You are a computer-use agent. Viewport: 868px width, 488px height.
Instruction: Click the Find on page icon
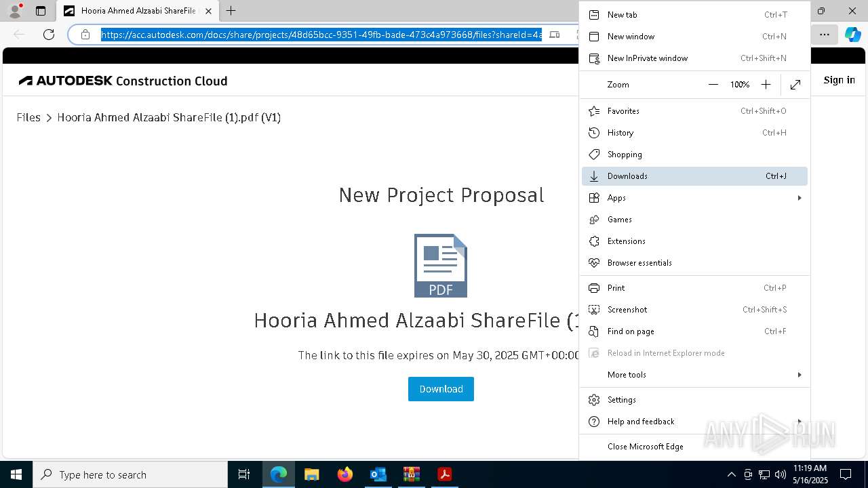pyautogui.click(x=594, y=331)
